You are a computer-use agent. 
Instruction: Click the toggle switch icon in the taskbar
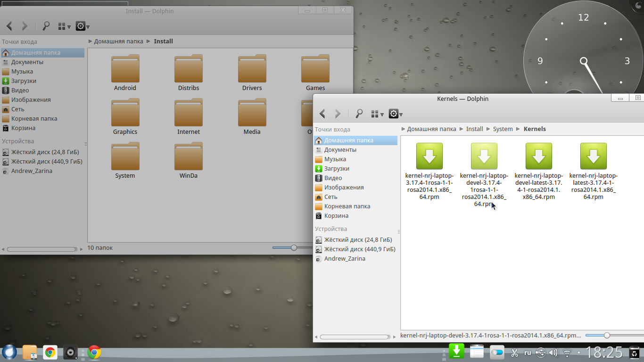(497, 352)
